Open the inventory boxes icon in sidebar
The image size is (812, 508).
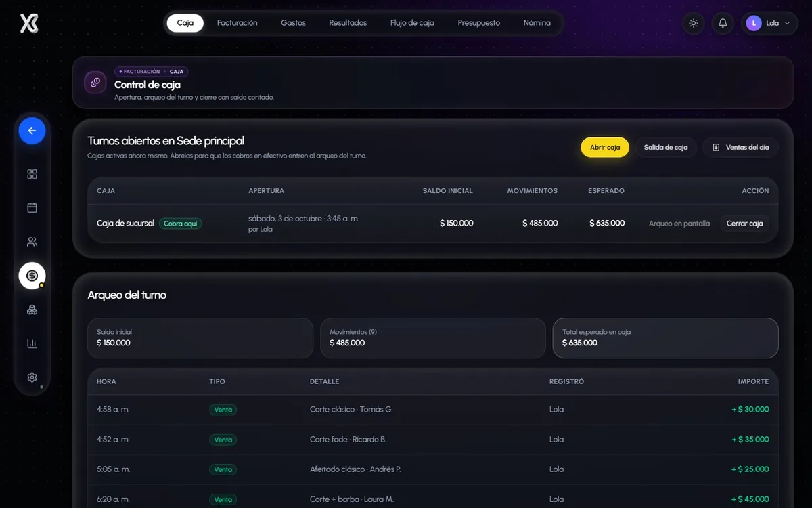tap(32, 310)
